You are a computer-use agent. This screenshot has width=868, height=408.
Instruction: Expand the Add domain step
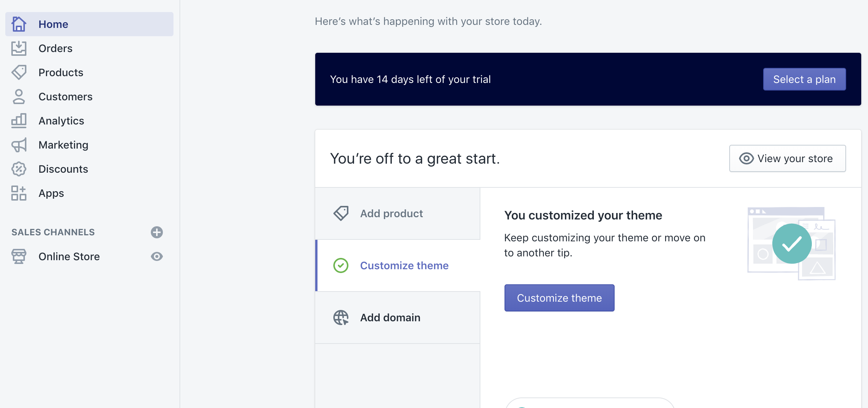point(397,318)
